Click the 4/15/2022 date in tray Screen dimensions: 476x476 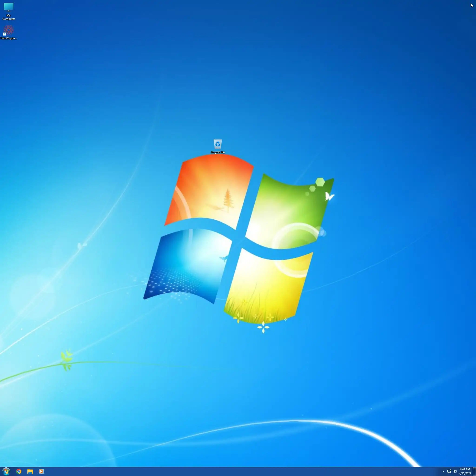[465, 473]
